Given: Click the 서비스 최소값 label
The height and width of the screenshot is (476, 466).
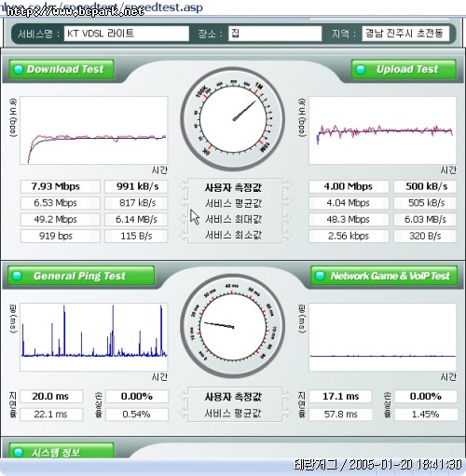Looking at the screenshot, I should pos(233,236).
